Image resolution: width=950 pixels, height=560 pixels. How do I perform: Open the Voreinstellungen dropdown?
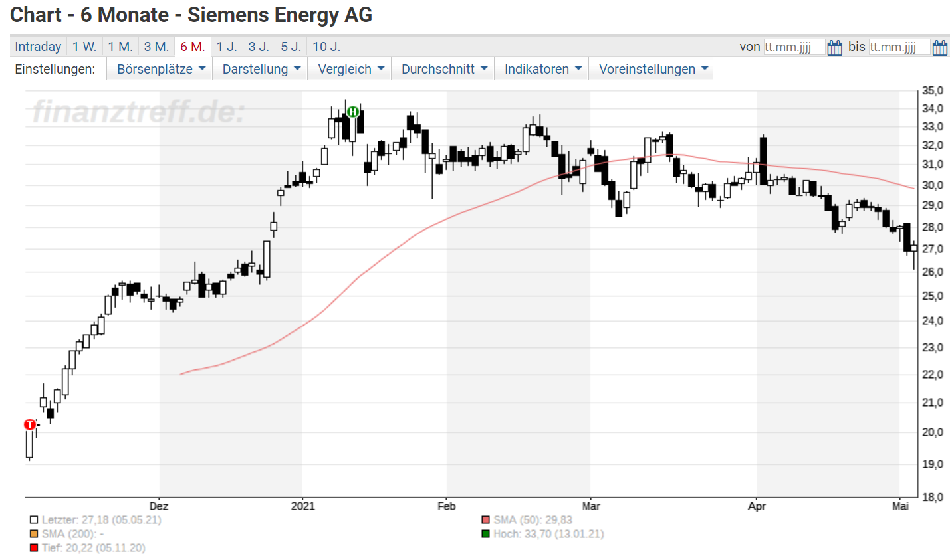click(652, 69)
